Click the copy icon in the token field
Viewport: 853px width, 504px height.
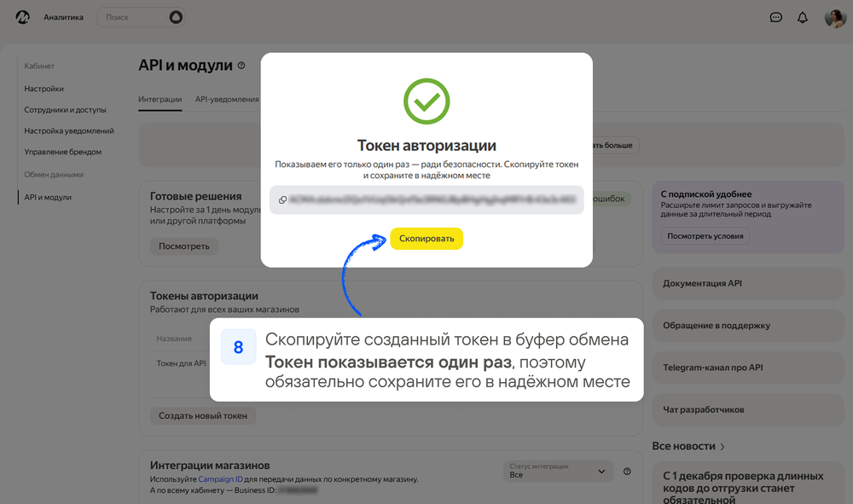[x=282, y=200]
